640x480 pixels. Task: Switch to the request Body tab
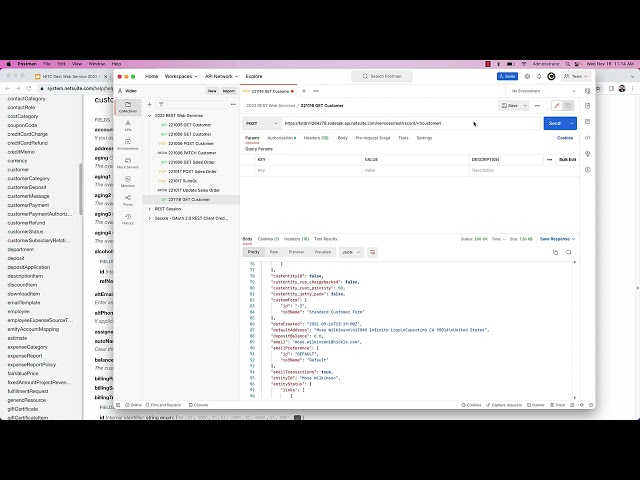(x=342, y=138)
